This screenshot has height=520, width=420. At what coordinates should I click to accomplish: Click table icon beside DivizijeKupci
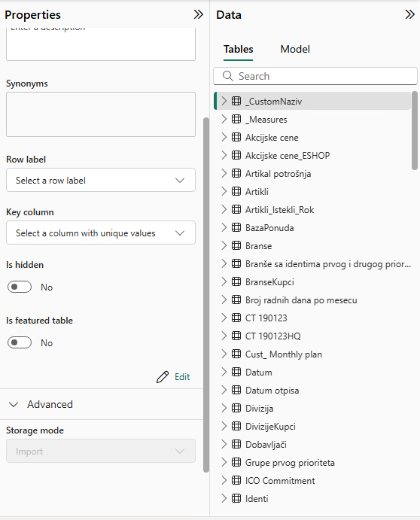[x=236, y=426]
